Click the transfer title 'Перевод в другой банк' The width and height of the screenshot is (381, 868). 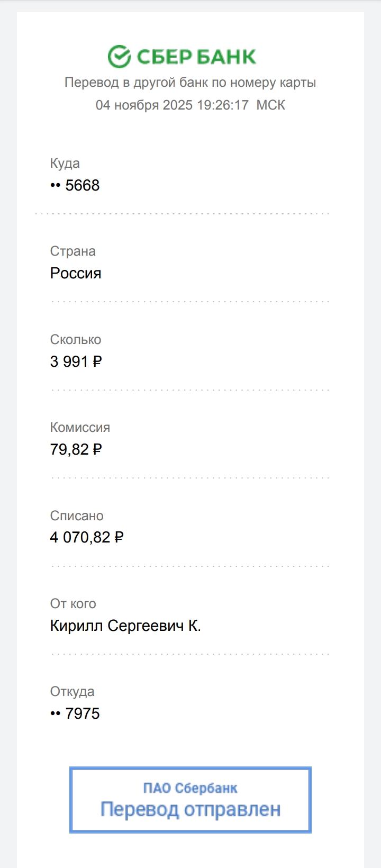[x=190, y=83]
